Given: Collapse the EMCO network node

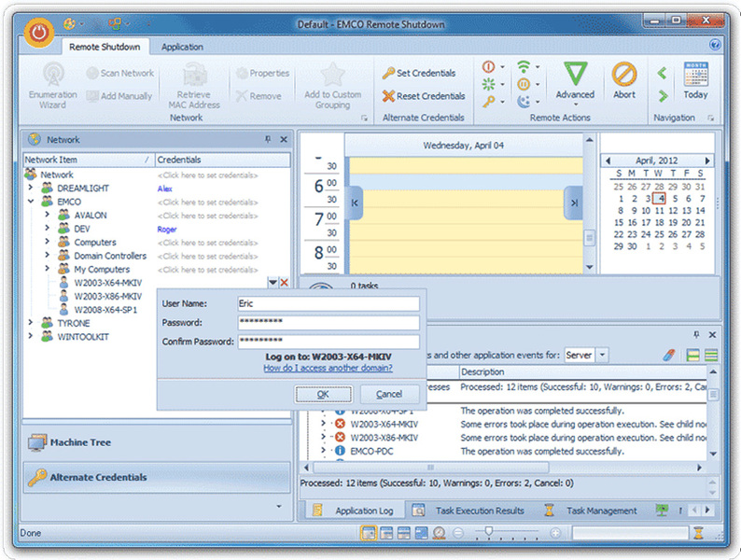Looking at the screenshot, I should (31, 202).
